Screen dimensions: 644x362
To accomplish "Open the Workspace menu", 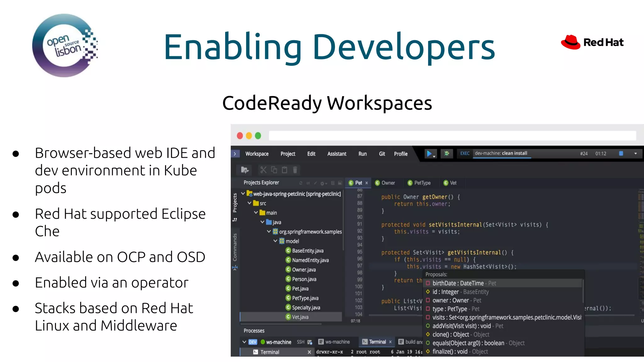I will point(257,154).
